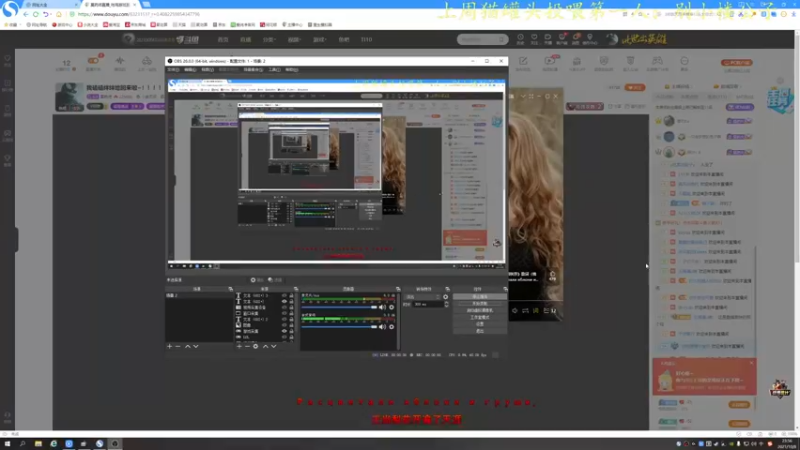The width and height of the screenshot is (800, 450).
Task: Open source properties gear in Sources panel
Action: [256, 346]
